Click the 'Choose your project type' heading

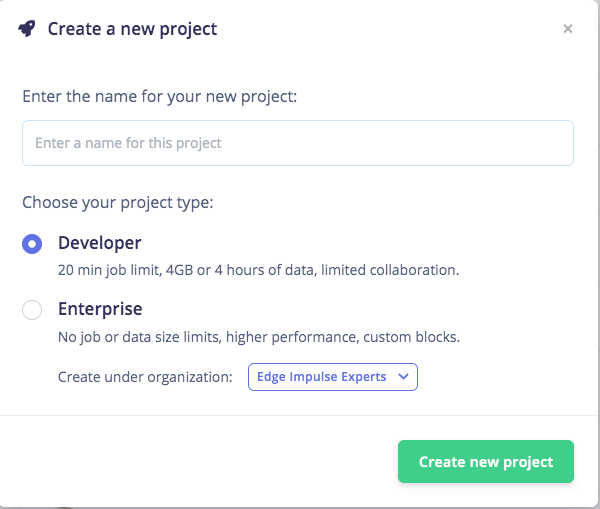(x=118, y=203)
